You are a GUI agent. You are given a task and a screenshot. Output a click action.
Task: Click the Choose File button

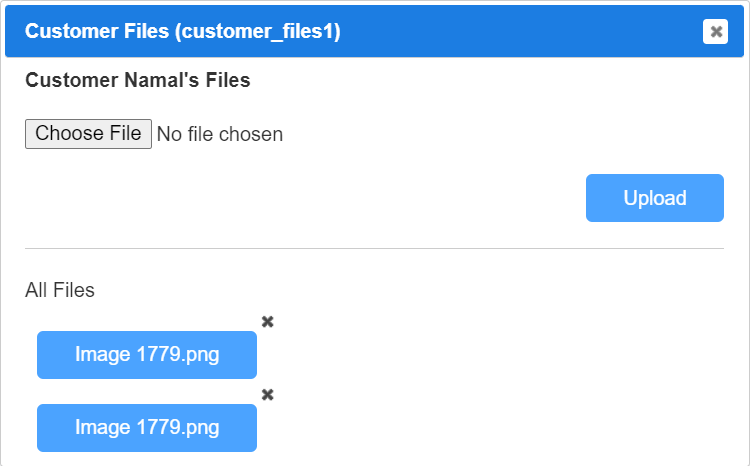88,134
